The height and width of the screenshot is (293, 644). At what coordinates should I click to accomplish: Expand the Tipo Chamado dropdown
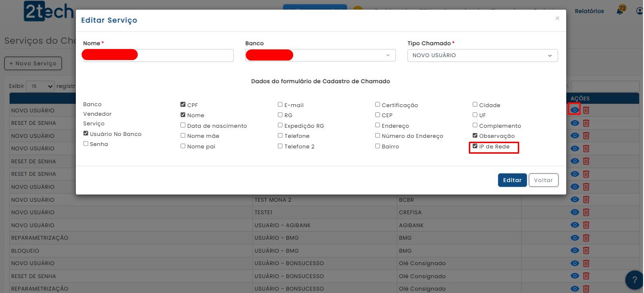[482, 56]
